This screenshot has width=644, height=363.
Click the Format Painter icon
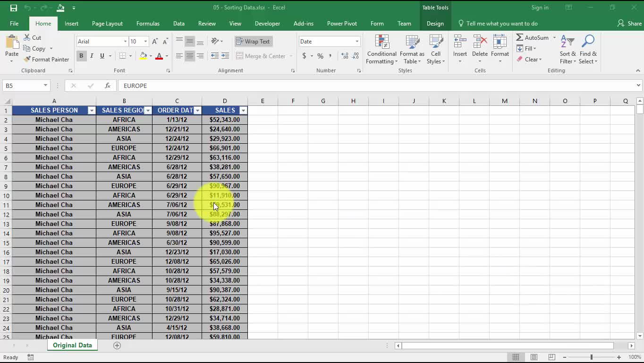pos(27,60)
